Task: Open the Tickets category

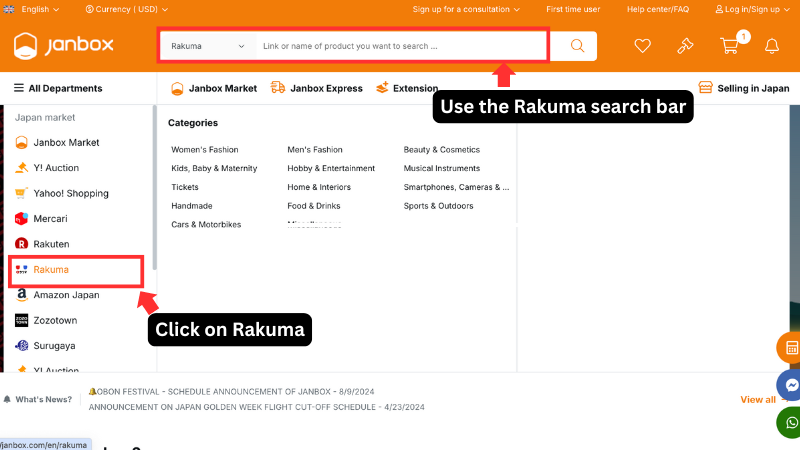Action: [185, 187]
